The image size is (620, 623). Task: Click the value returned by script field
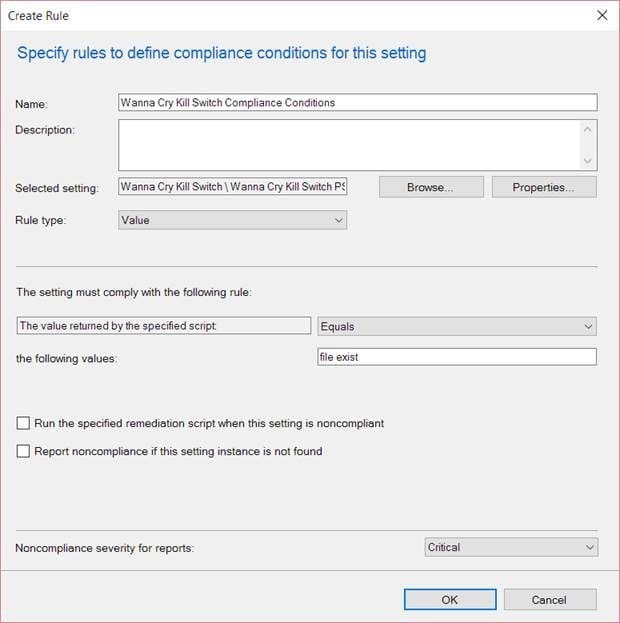(164, 326)
